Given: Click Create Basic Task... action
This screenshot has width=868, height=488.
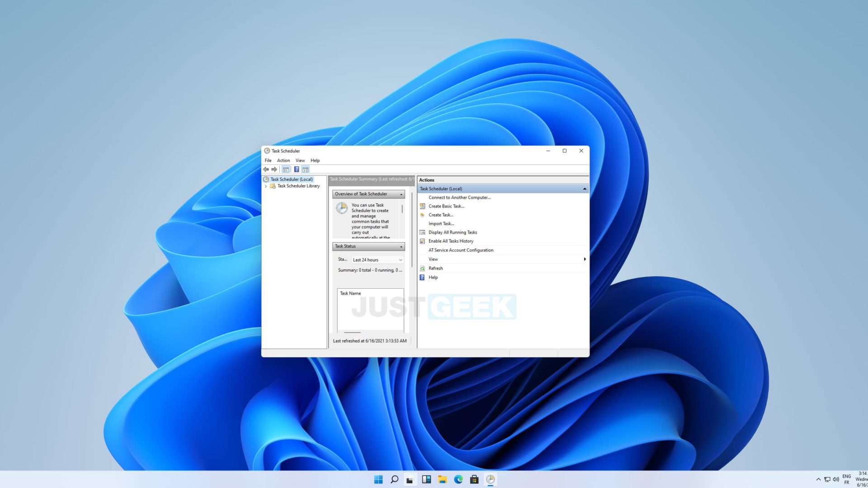Looking at the screenshot, I should pos(446,206).
